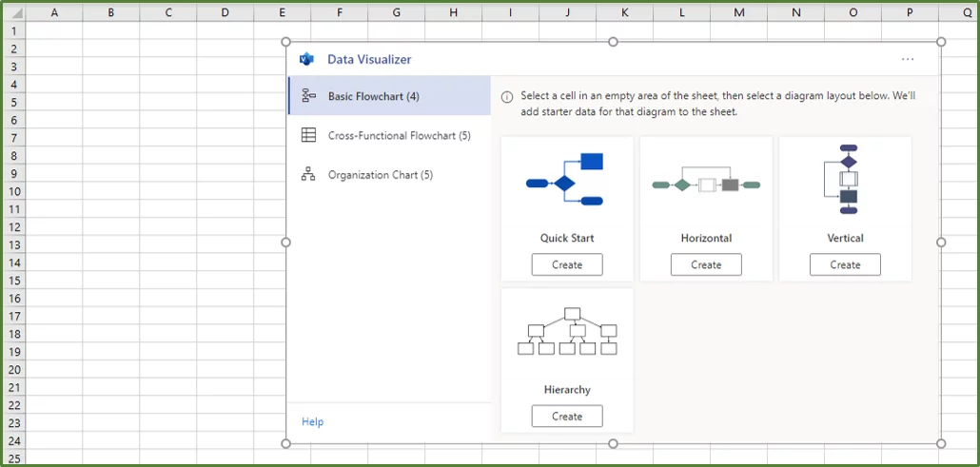The width and height of the screenshot is (980, 467).
Task: Click the Cross-Functional Flowchart table icon
Action: [x=308, y=135]
